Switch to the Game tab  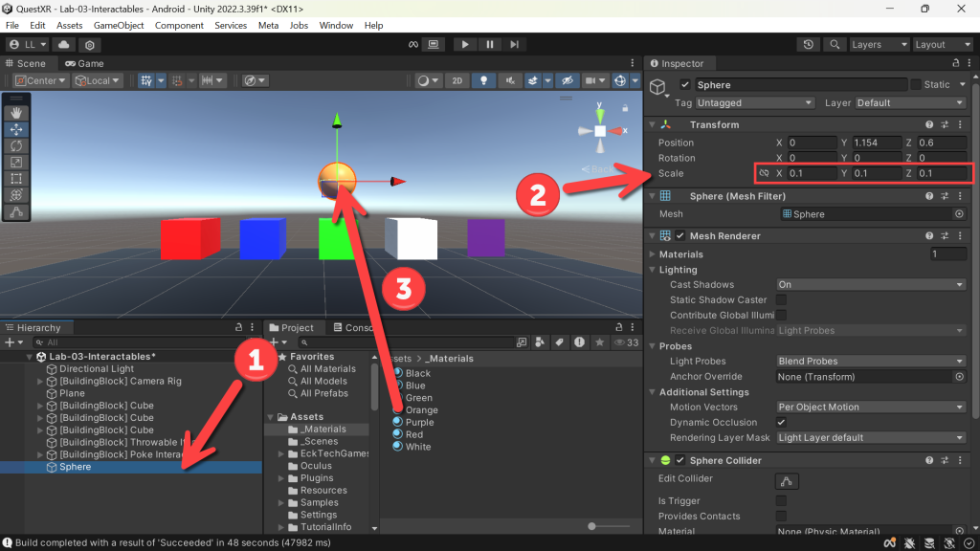click(84, 64)
